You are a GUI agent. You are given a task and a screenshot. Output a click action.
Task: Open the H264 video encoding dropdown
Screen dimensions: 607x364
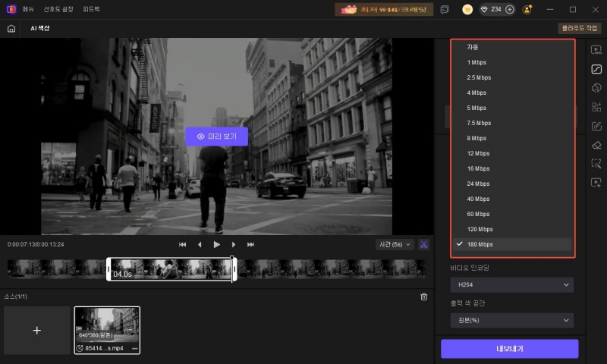(511, 284)
